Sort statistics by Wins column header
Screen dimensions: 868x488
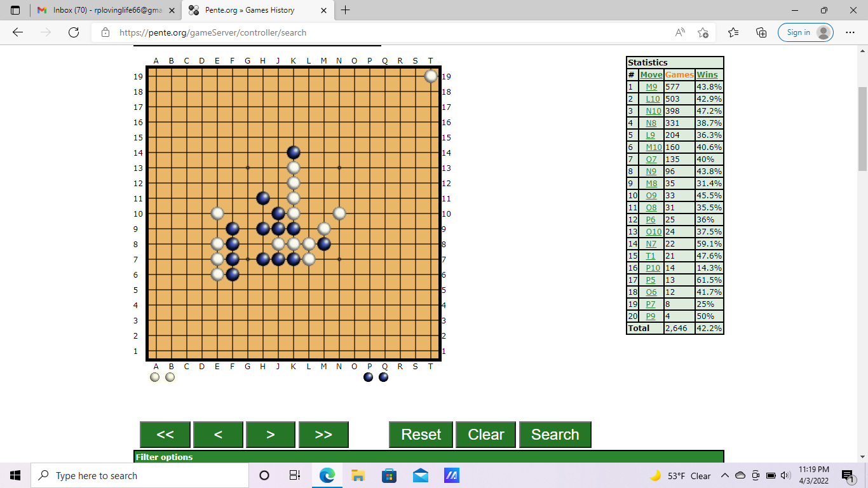pos(707,74)
